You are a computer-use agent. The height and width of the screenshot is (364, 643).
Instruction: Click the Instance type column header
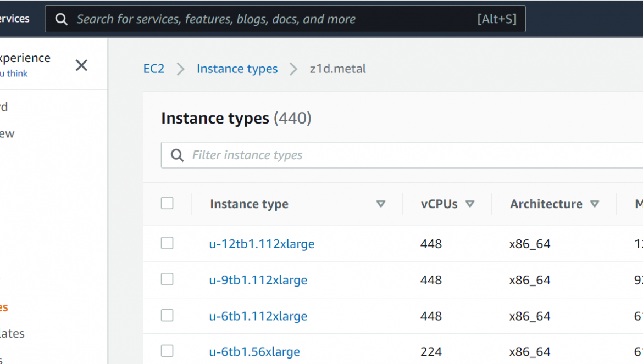pos(249,204)
